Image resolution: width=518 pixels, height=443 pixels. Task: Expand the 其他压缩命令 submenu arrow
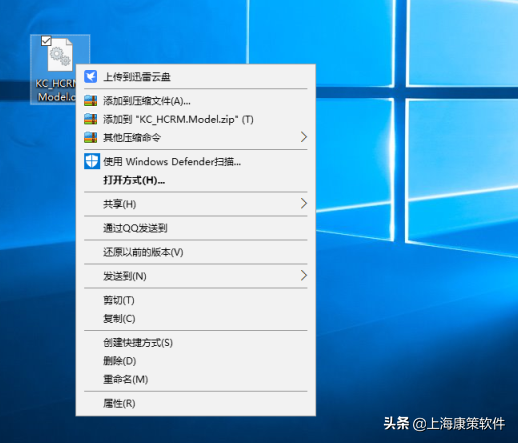click(303, 137)
